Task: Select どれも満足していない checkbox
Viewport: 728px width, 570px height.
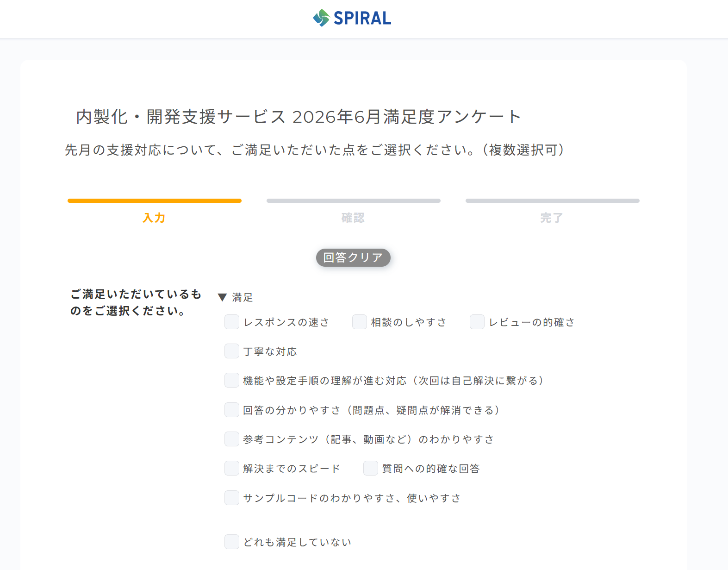Action: (232, 542)
